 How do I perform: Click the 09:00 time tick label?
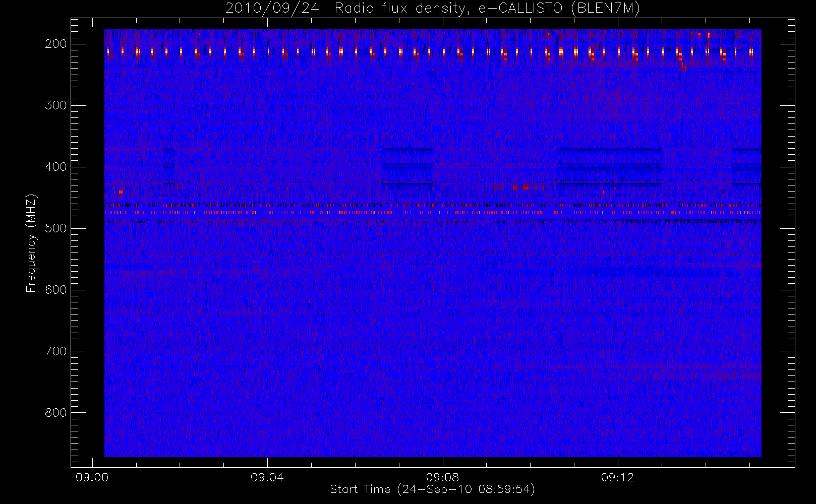tap(92, 477)
